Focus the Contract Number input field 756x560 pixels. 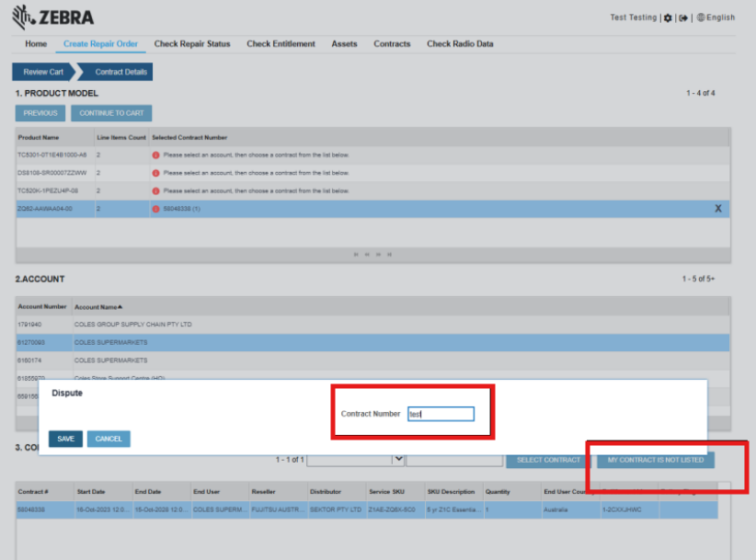pos(441,414)
